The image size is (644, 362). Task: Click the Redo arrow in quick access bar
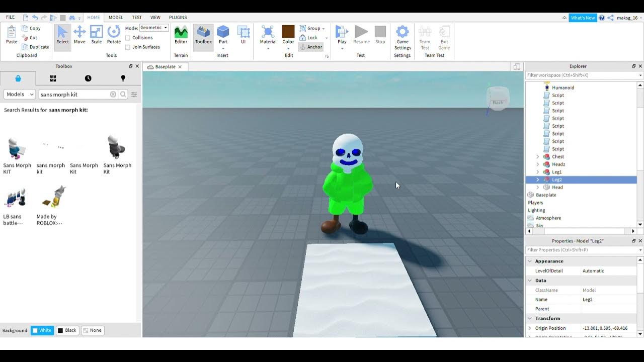coord(44,18)
